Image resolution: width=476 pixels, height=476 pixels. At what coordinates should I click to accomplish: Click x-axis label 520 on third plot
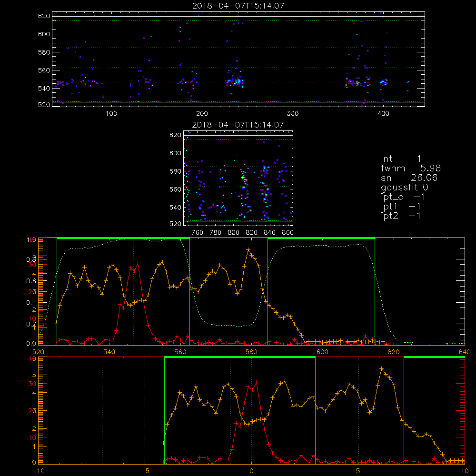coord(38,352)
